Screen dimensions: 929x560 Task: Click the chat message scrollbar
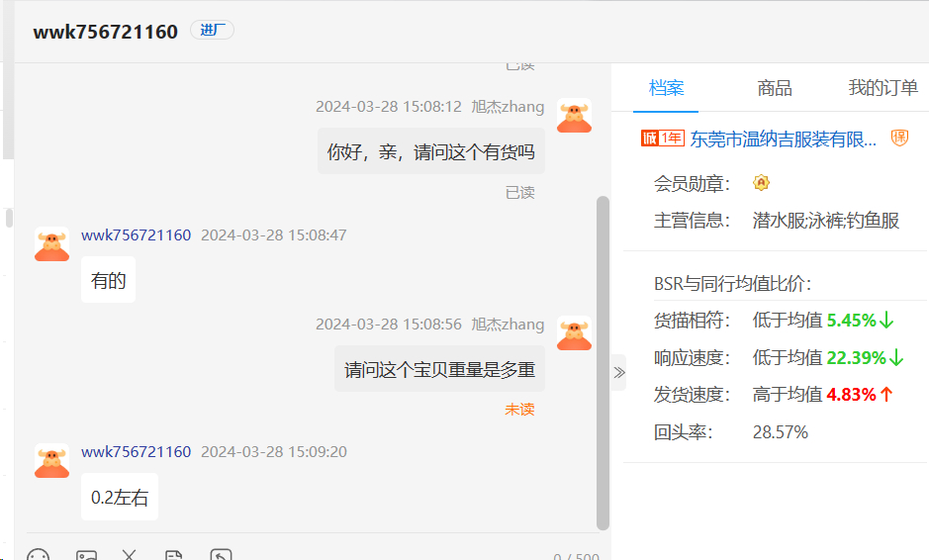tap(604, 363)
